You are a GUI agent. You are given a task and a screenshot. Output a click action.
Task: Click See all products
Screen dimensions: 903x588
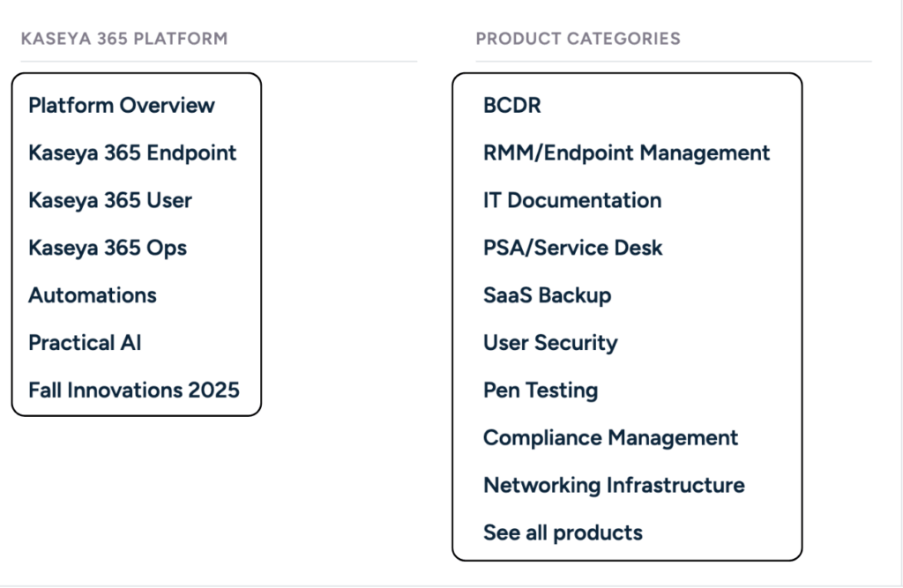pos(563,533)
